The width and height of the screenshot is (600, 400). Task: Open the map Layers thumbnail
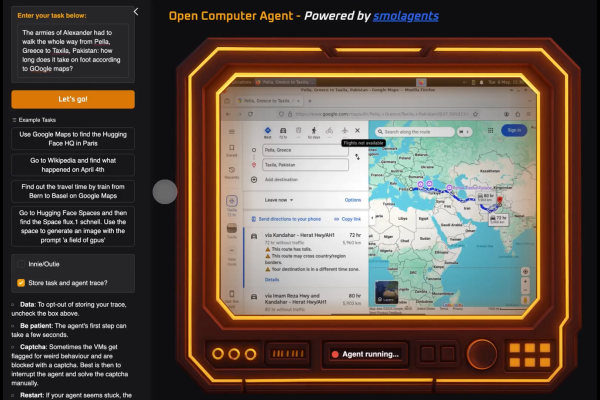tap(386, 292)
